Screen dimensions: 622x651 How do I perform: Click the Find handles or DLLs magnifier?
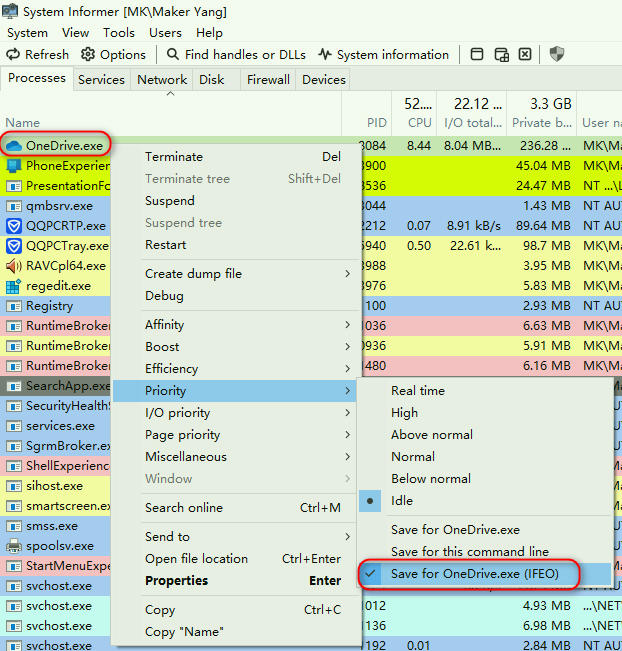pos(174,55)
